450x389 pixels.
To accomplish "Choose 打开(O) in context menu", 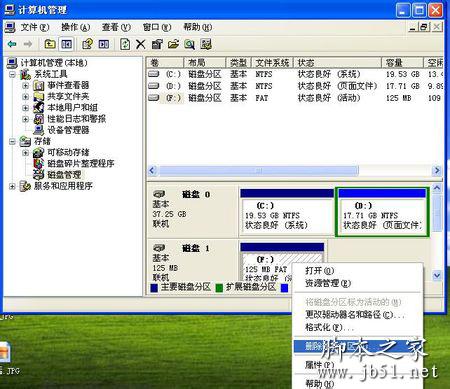I will [357, 270].
